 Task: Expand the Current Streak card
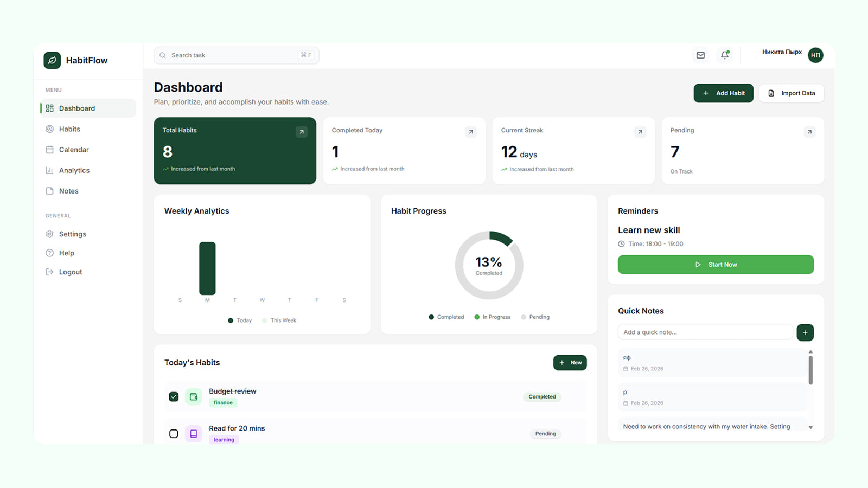click(640, 131)
